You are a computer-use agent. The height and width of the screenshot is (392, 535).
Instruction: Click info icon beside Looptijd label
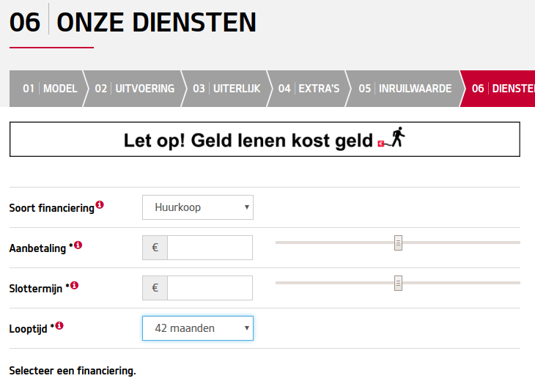tap(59, 325)
